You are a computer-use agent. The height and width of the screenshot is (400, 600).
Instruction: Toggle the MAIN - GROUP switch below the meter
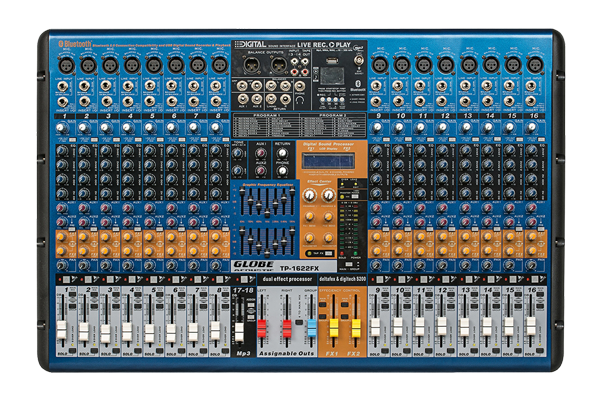tap(349, 264)
